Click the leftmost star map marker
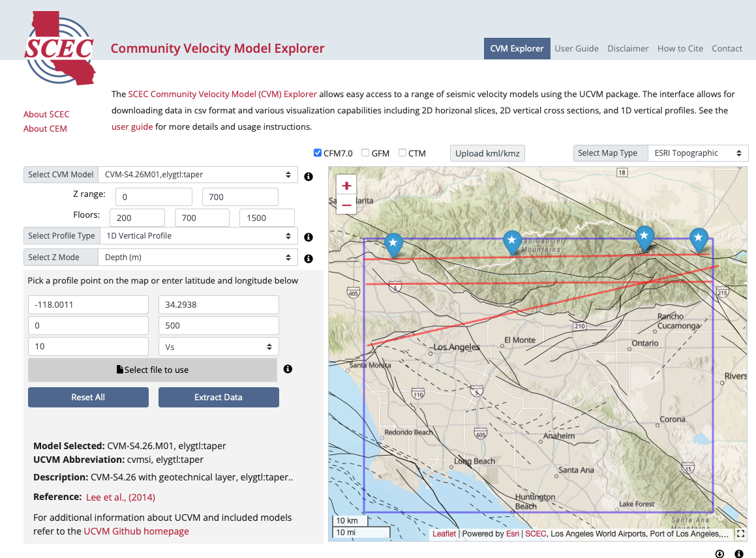Image resolution: width=756 pixels, height=558 pixels. coord(393,244)
